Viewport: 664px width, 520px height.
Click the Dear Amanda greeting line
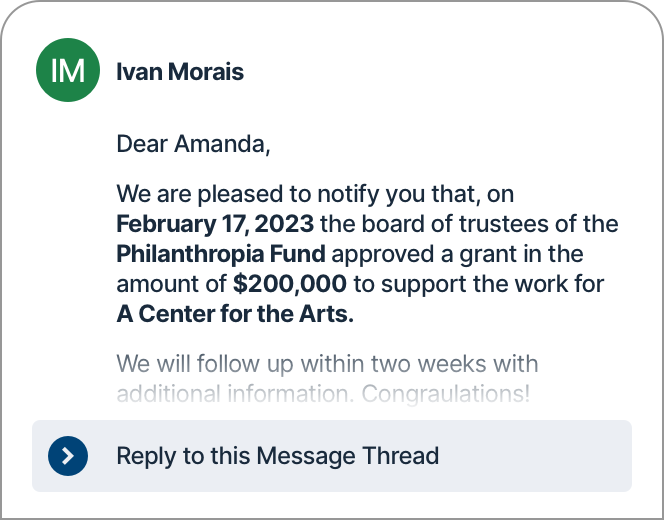(193, 144)
